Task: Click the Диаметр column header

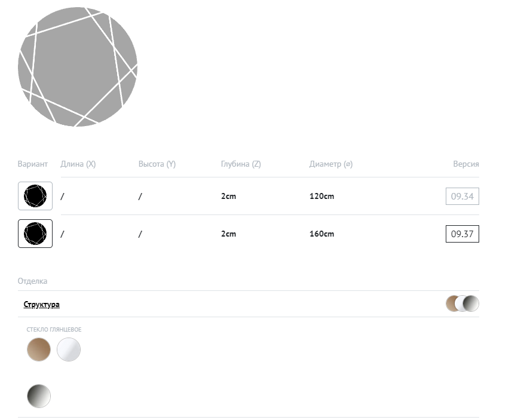Action: (331, 164)
